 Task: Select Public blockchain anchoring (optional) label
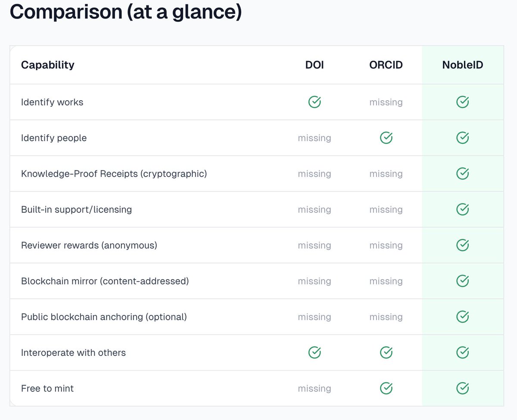(104, 317)
